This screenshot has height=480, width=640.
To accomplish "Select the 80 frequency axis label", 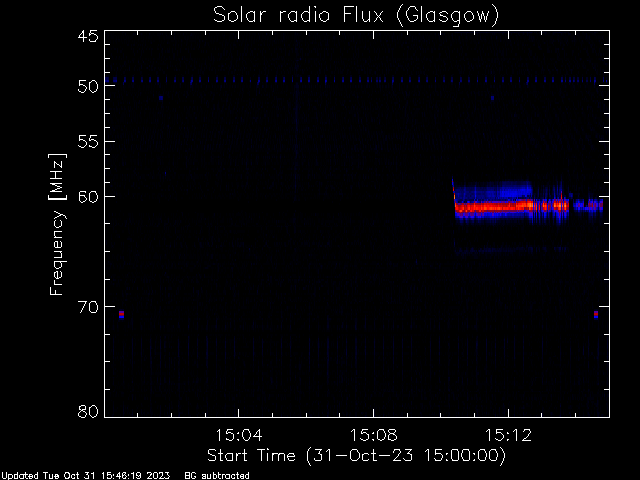I will (88, 411).
